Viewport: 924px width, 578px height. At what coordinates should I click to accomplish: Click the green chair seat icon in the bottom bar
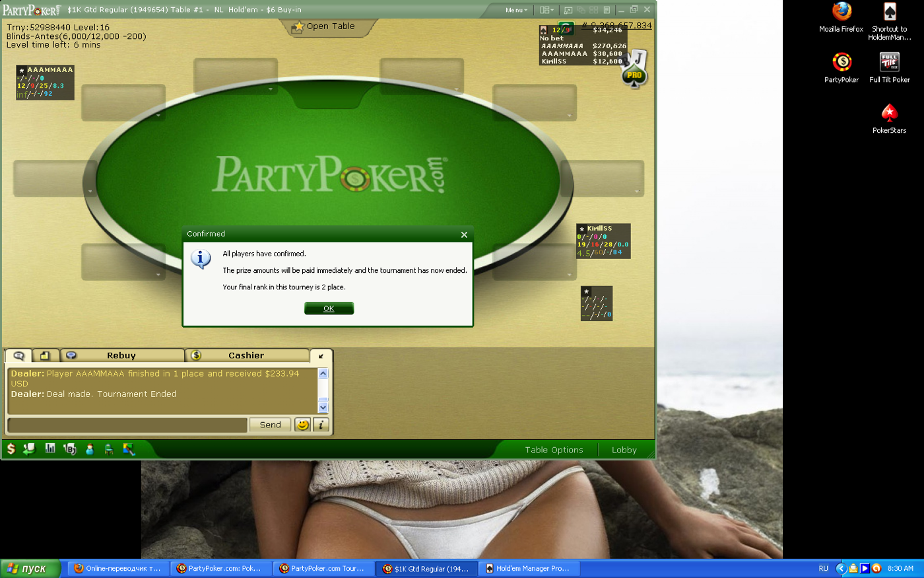pos(109,449)
